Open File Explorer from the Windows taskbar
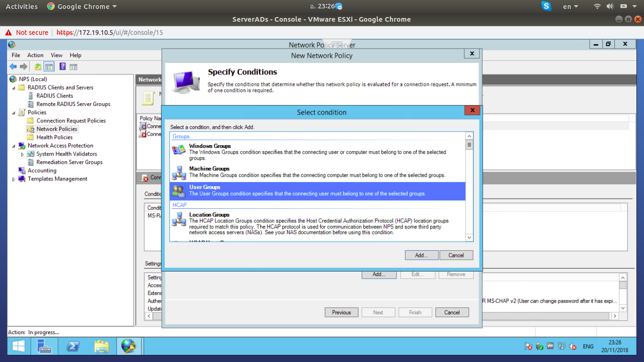The image size is (644, 362). click(x=101, y=346)
